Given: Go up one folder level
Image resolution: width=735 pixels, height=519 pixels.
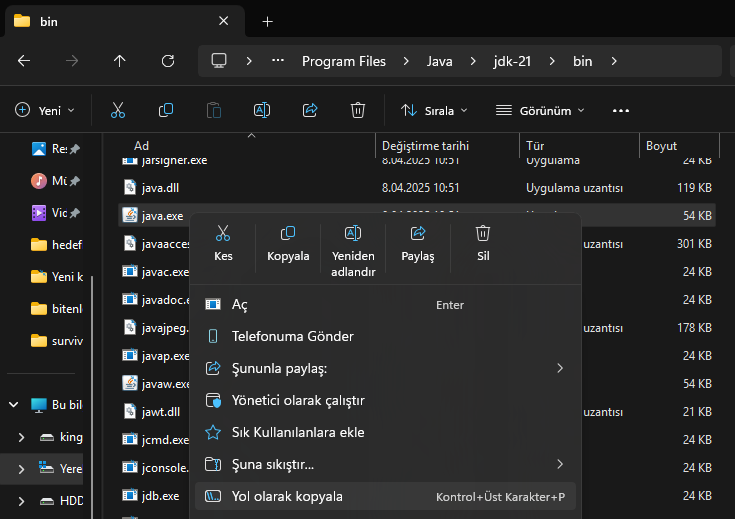Looking at the screenshot, I should click(x=120, y=61).
